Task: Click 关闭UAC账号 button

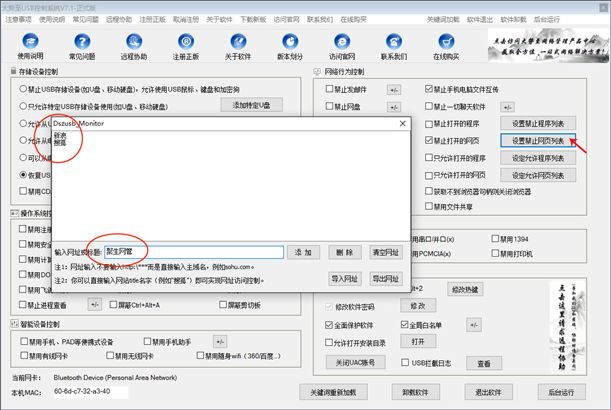Action: (355, 362)
